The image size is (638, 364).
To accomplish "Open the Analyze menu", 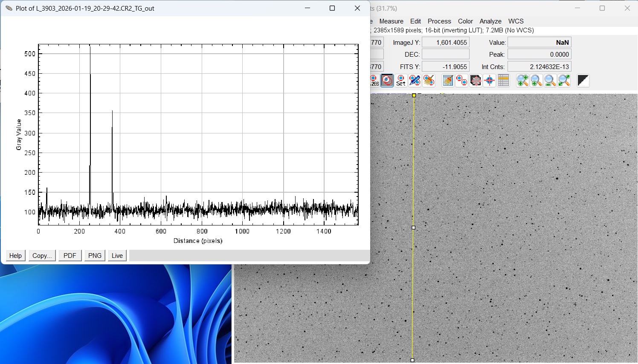I will click(490, 21).
